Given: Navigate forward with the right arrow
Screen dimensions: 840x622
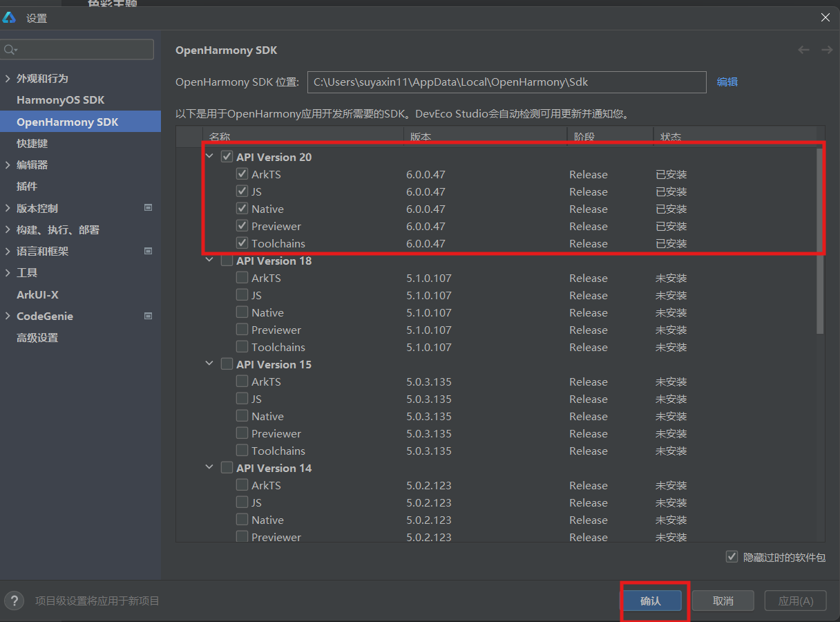Looking at the screenshot, I should click(x=826, y=50).
